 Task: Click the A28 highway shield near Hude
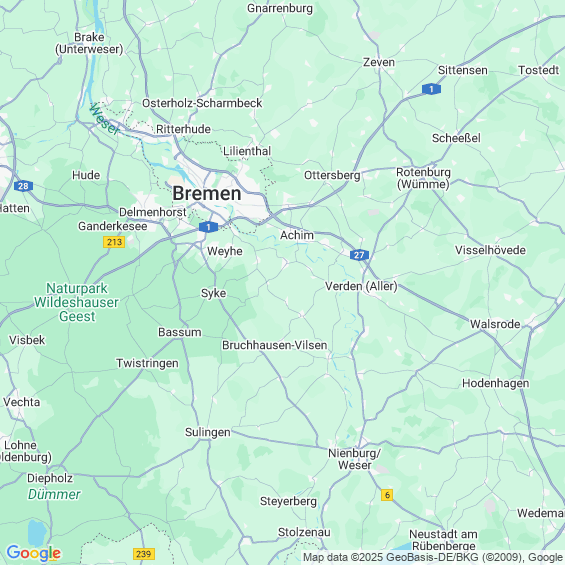tap(23, 186)
